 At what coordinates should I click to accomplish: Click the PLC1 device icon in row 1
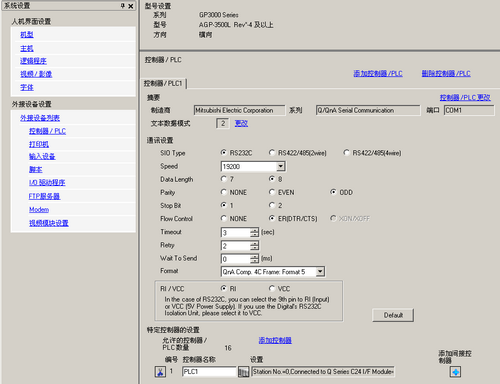point(160,372)
